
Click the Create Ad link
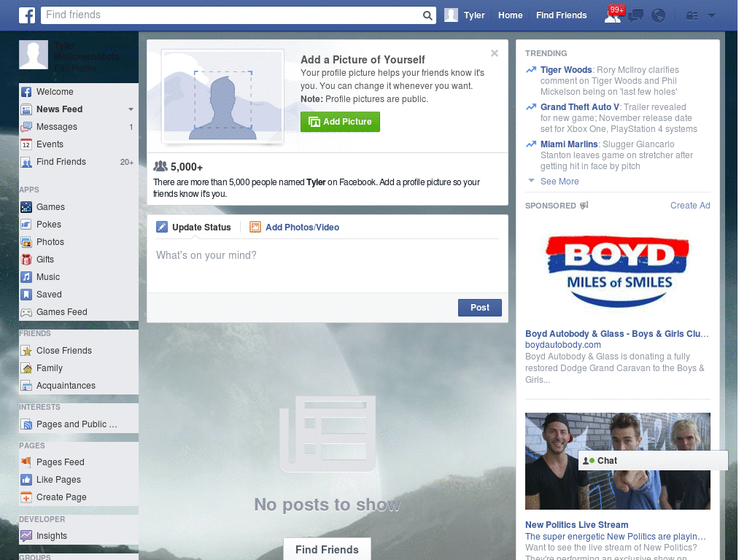tap(690, 205)
